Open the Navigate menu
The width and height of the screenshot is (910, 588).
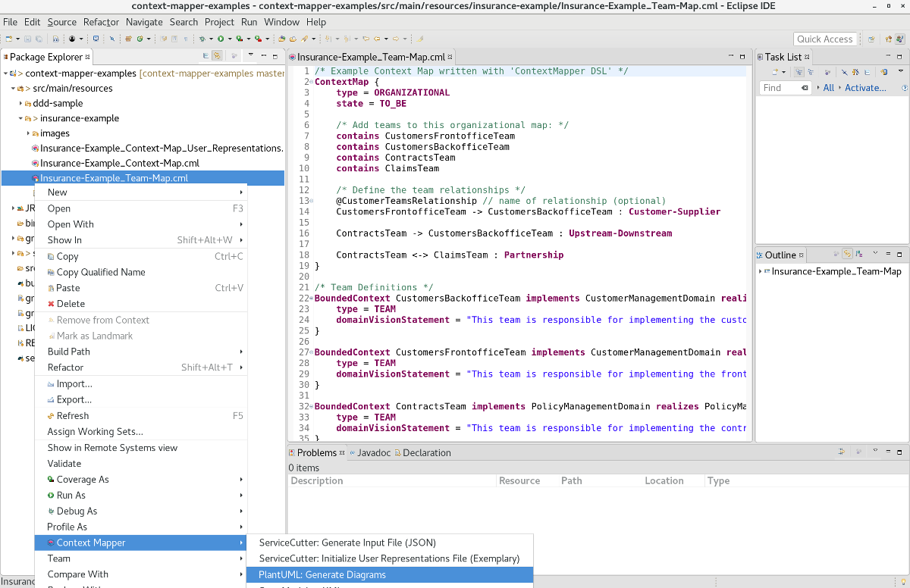[x=144, y=22]
